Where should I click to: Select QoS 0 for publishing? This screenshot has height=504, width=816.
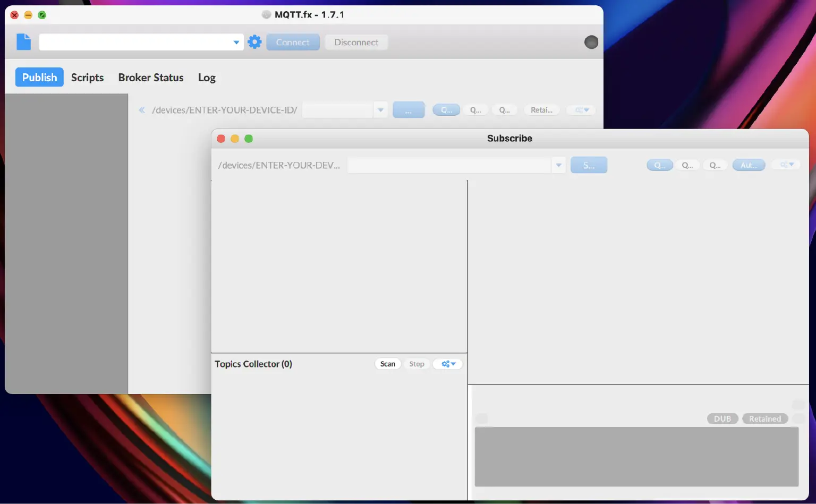tap(446, 110)
